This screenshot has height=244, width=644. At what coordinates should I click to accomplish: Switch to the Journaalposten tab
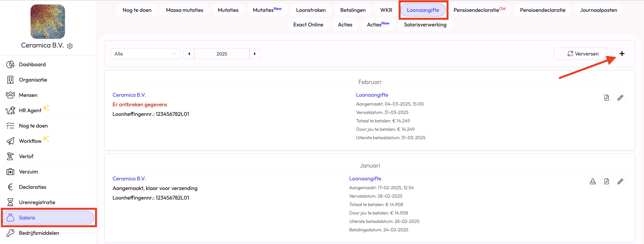click(598, 10)
